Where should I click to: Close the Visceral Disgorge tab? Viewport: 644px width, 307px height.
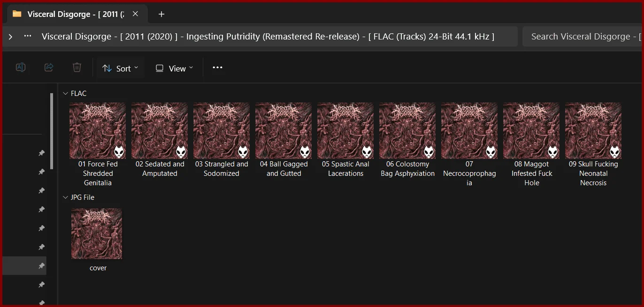[x=135, y=14]
